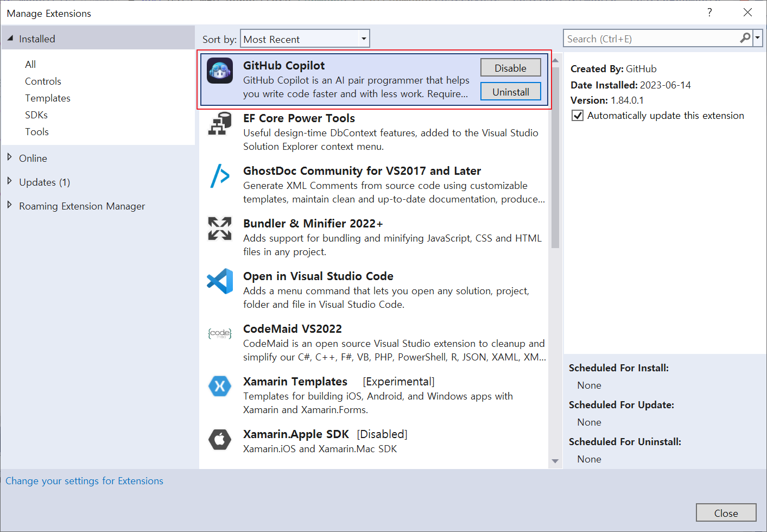Screen dimensions: 767x532
Task: Click the [Disabled] tag on Xamarin.Apple SDK
Action: point(382,434)
